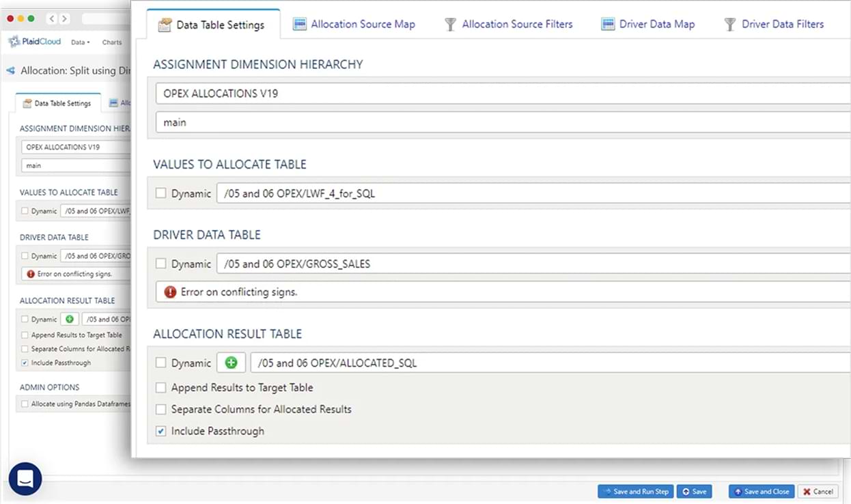Viewport: 851px width, 504px height.
Task: Click the ALLOCATION RESULT TABLE heading
Action: pos(227,334)
